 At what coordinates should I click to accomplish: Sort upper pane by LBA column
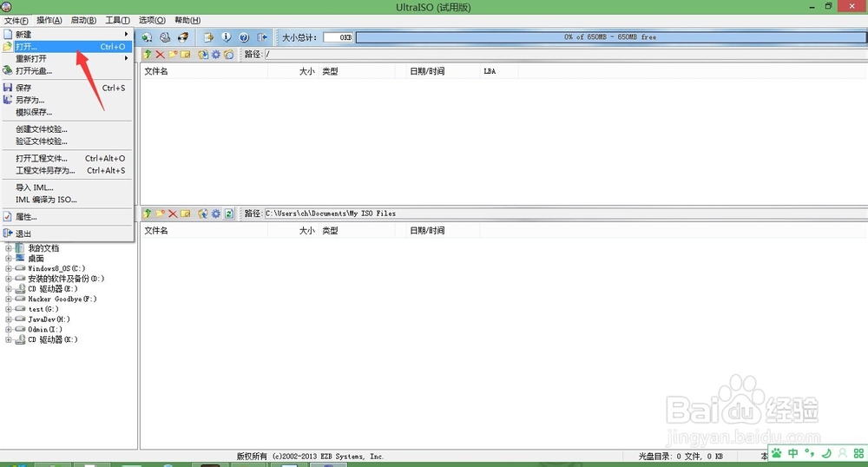point(499,71)
